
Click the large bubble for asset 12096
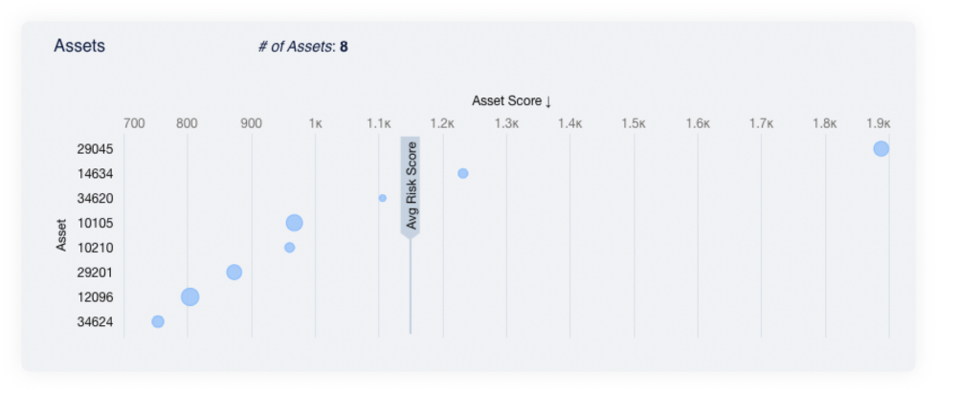[189, 296]
